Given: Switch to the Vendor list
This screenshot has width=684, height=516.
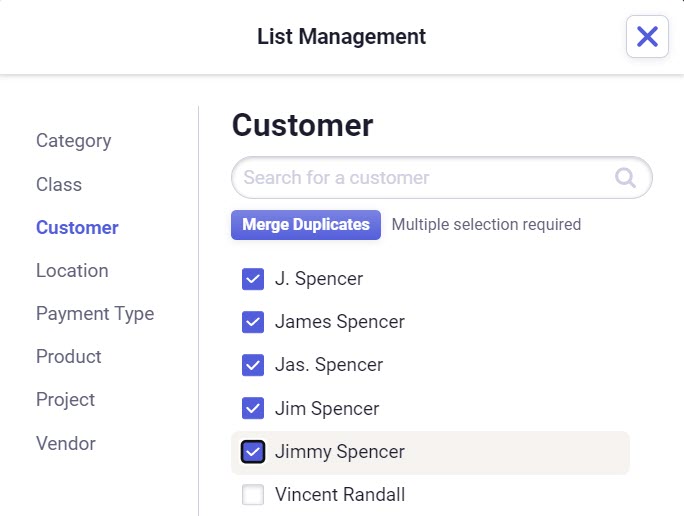Looking at the screenshot, I should (66, 443).
